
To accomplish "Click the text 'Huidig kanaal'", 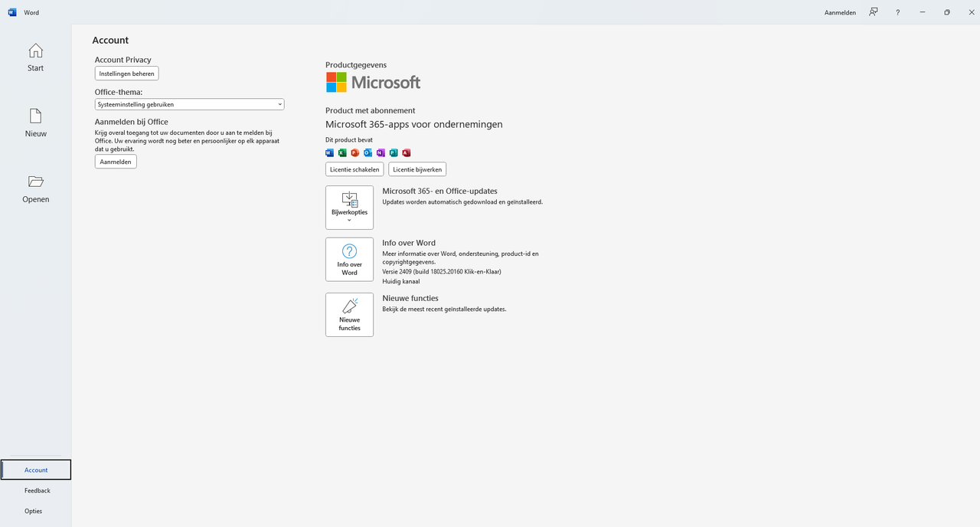I will pyautogui.click(x=401, y=281).
